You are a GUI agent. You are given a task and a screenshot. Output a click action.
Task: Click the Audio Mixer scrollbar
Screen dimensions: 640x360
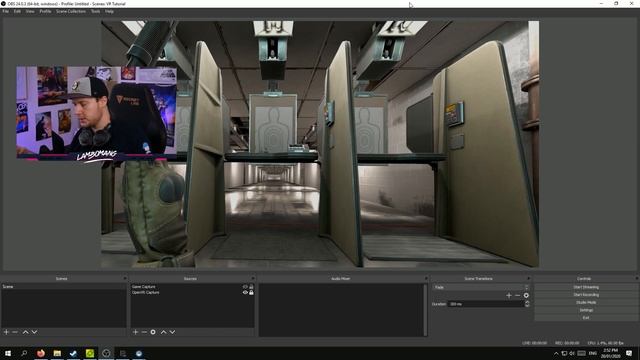426,310
